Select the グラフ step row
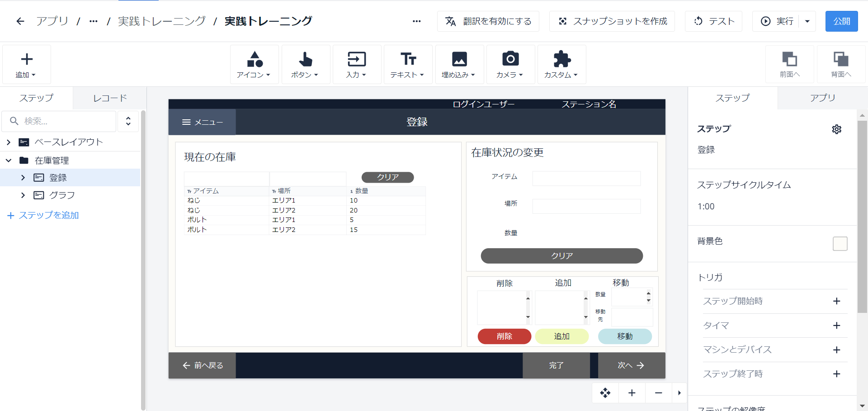This screenshot has height=411, width=868. pos(70,195)
